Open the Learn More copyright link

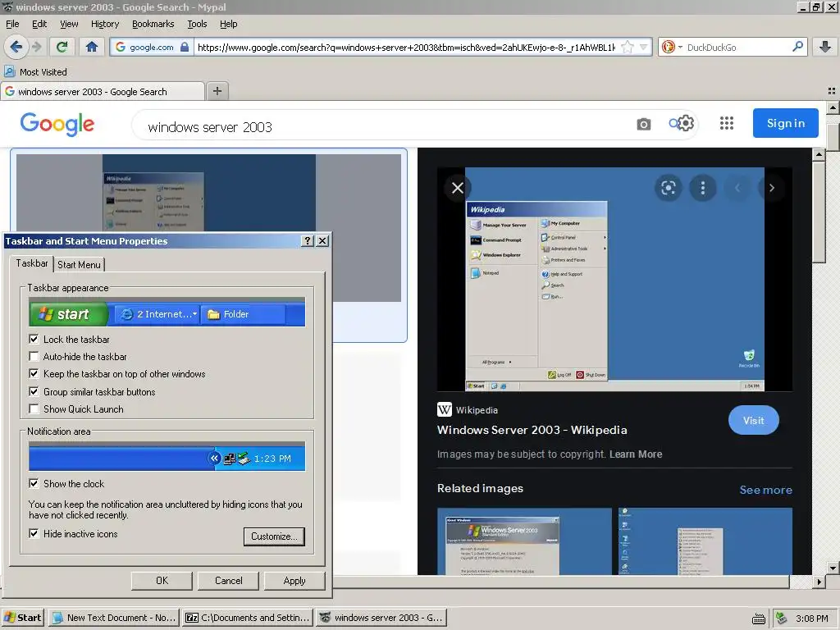click(636, 454)
